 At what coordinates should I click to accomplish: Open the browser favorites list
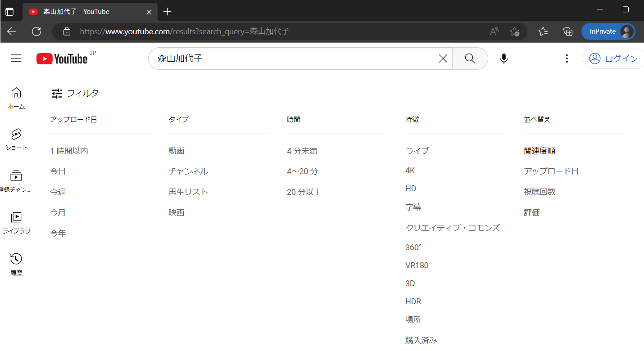coord(543,31)
